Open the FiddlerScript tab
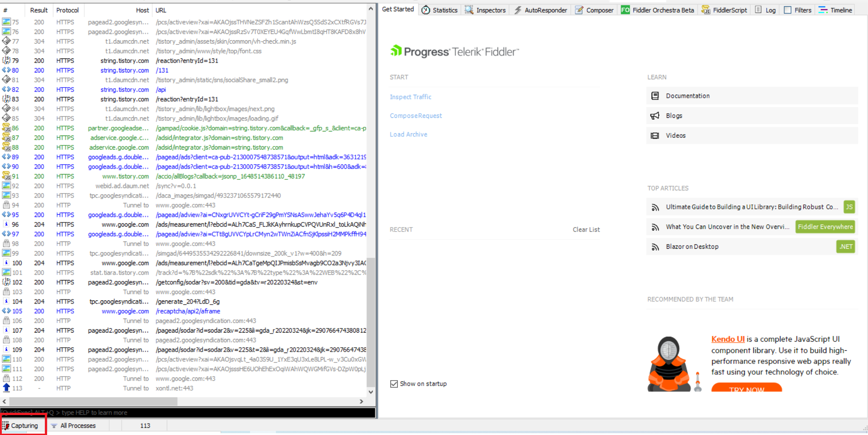 tap(724, 10)
